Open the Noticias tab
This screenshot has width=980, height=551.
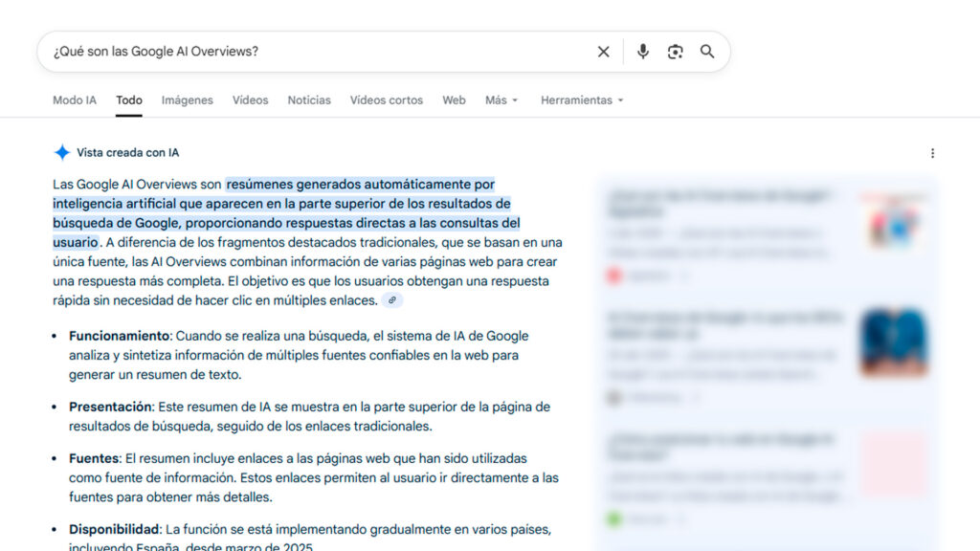click(309, 100)
